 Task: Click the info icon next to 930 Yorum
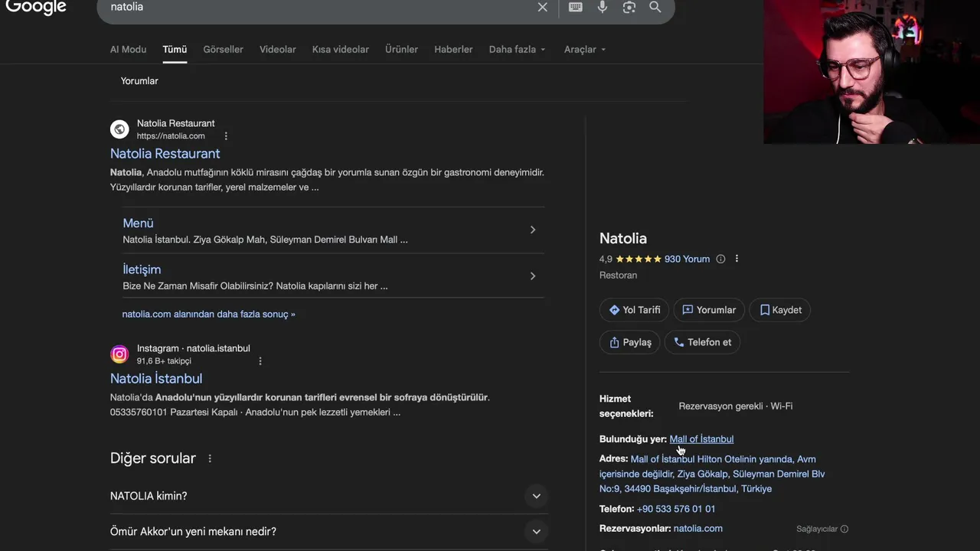click(x=720, y=259)
